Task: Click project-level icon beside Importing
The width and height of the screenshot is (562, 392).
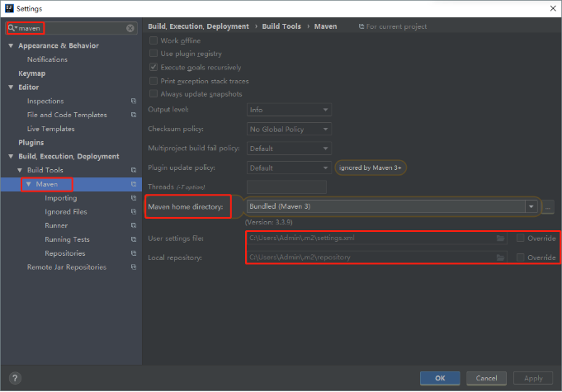Action: 134,198
